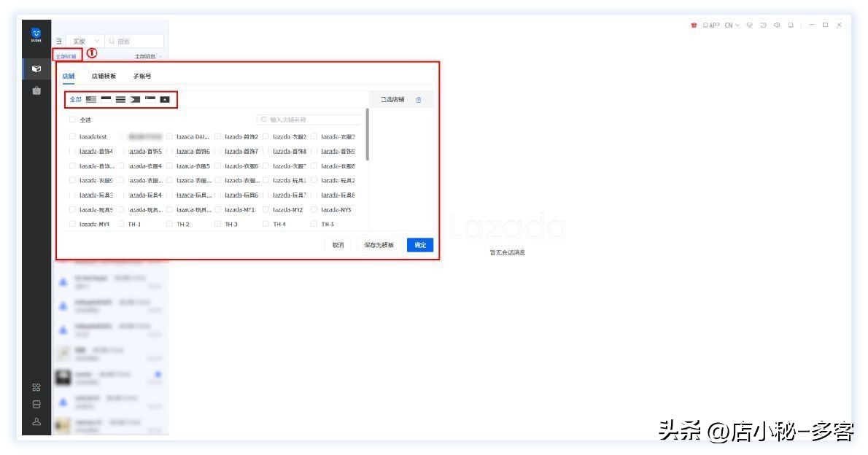Open the help question icon in the title bar
This screenshot has width=868, height=455.
764,26
